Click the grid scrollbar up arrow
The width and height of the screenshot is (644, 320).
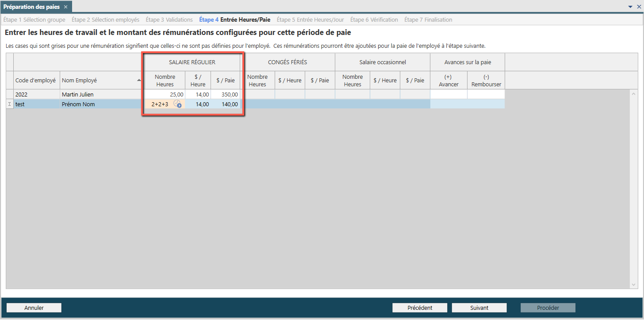633,93
